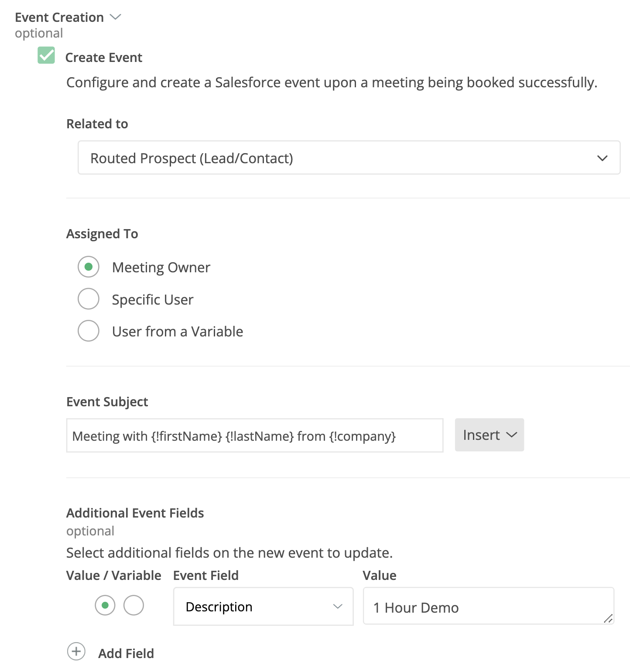Select the Specific User radio button
This screenshot has height=672, width=630.
89,299
